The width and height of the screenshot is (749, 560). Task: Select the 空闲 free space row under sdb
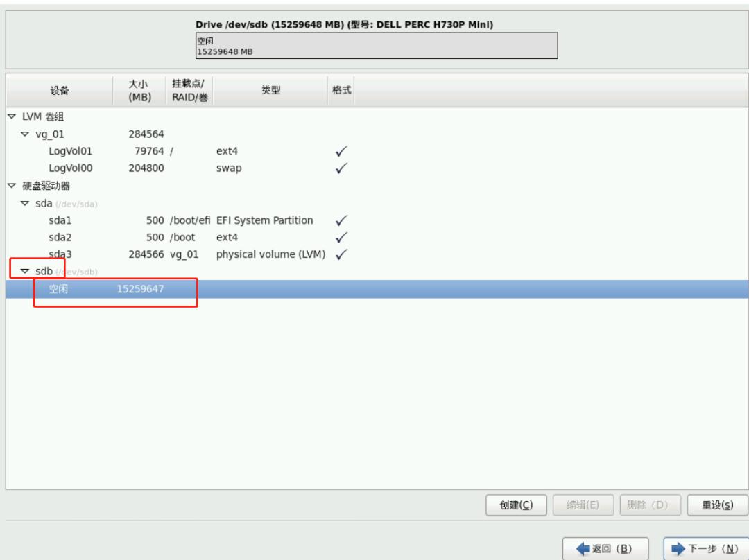click(x=377, y=289)
